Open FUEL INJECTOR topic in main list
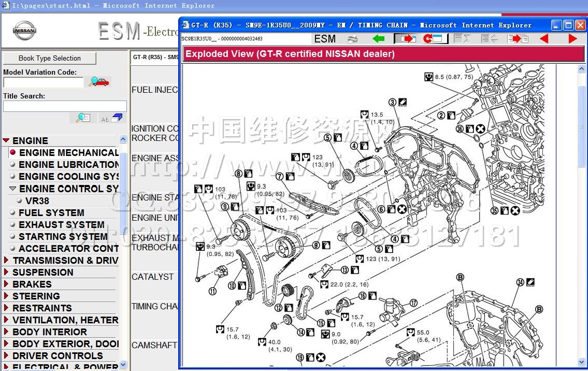 pos(155,90)
